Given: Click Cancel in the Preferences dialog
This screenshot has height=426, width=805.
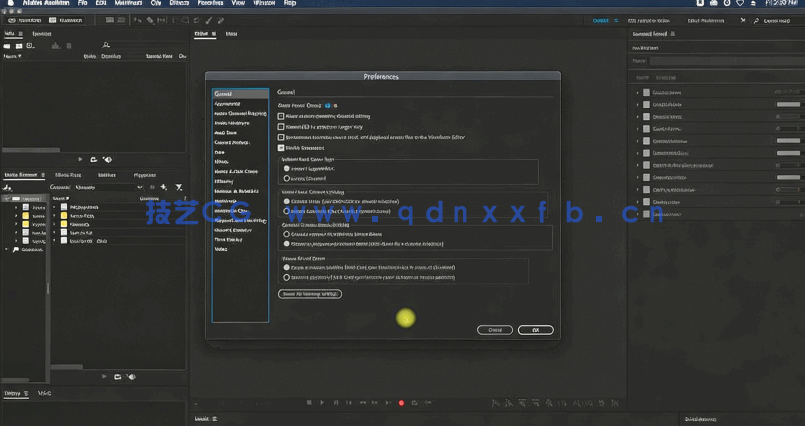Looking at the screenshot, I should pos(494,330).
